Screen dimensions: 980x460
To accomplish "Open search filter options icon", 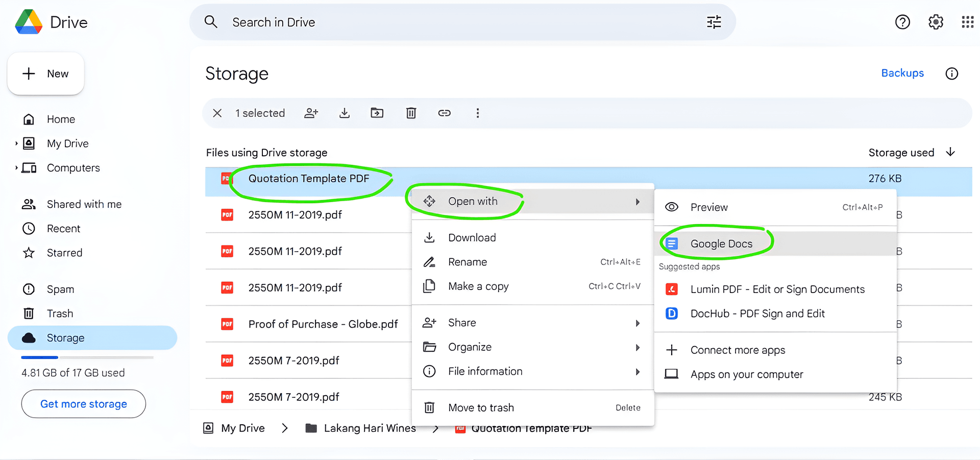I will [714, 22].
